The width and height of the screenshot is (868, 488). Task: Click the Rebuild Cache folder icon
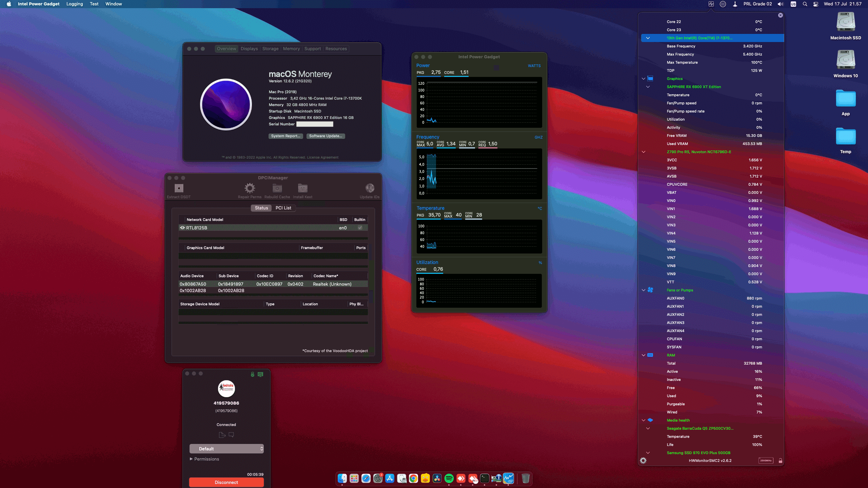point(277,189)
